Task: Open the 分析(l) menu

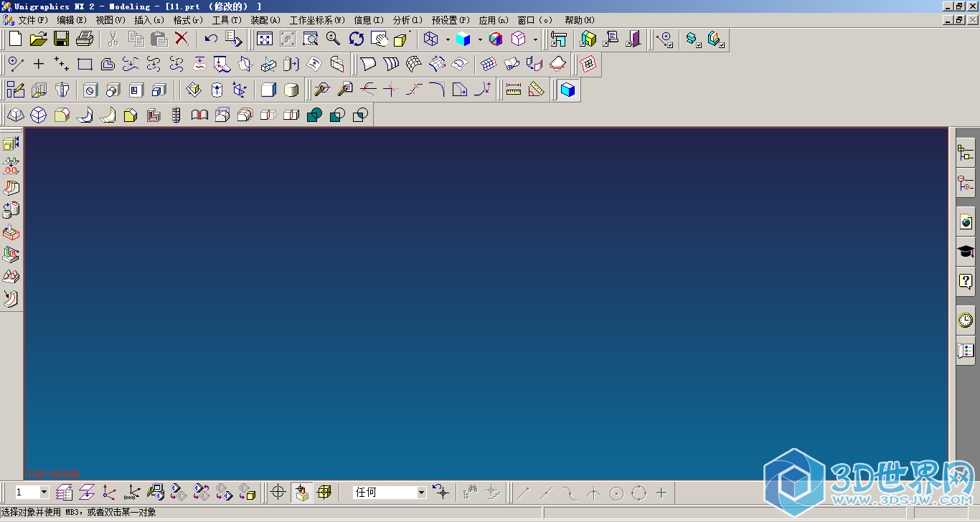Action: 407,20
